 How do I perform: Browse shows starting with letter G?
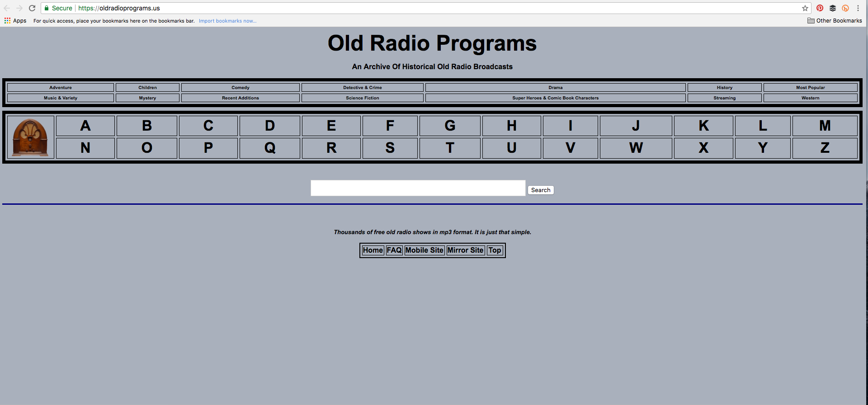point(450,126)
